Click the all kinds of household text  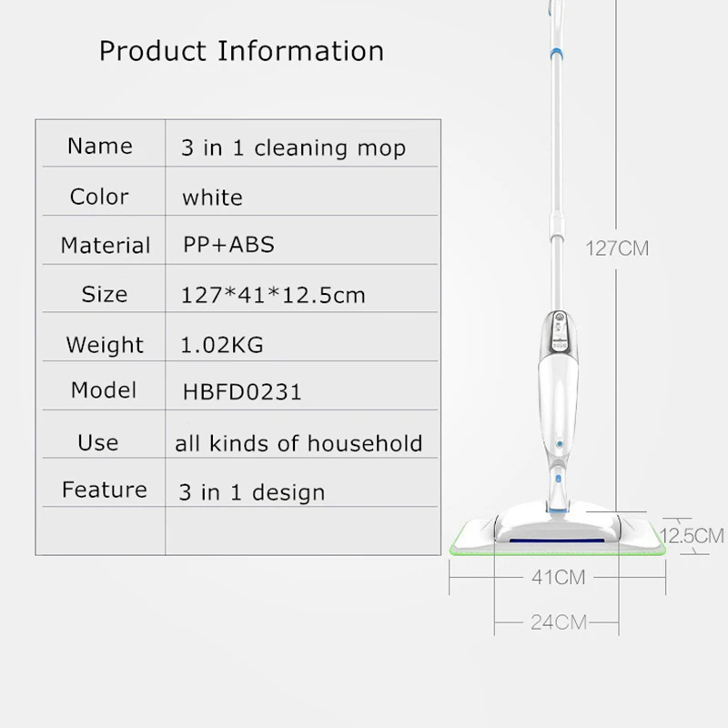pos(298,443)
